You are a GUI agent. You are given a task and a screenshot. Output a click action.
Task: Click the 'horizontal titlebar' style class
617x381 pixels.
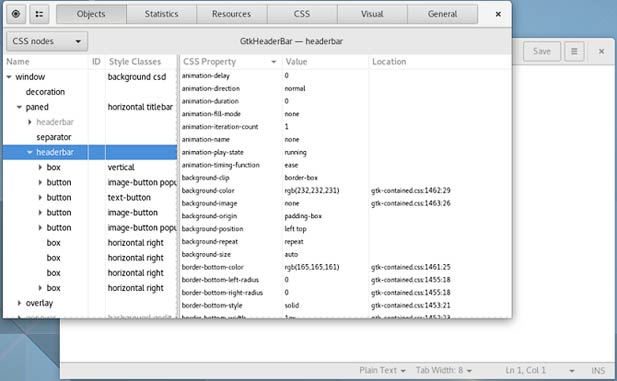140,107
